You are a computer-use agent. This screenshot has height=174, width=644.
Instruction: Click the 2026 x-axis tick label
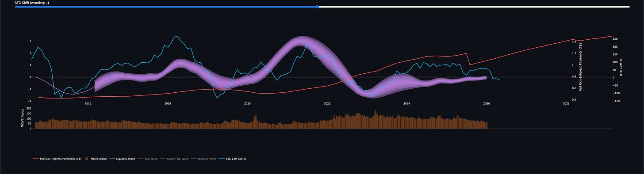pyautogui.click(x=487, y=104)
